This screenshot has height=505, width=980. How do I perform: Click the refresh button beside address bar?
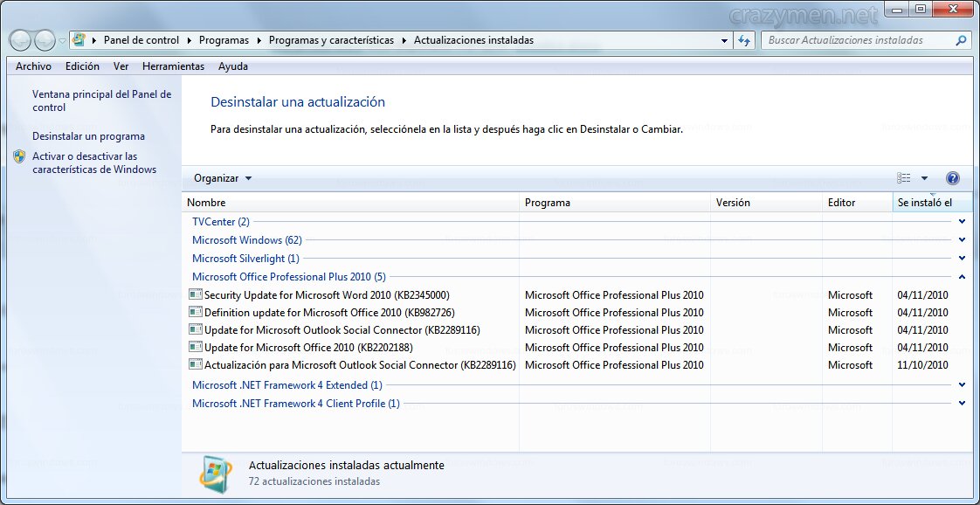(744, 40)
